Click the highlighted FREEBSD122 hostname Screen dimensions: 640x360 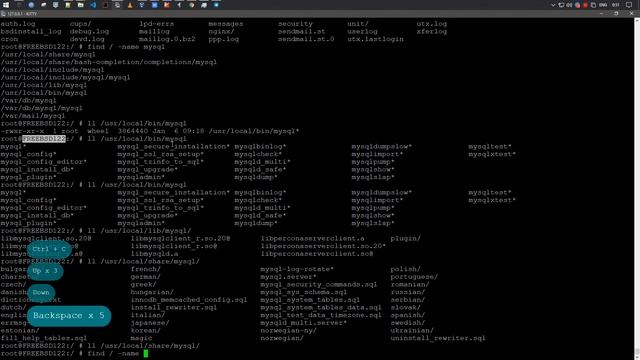44,139
